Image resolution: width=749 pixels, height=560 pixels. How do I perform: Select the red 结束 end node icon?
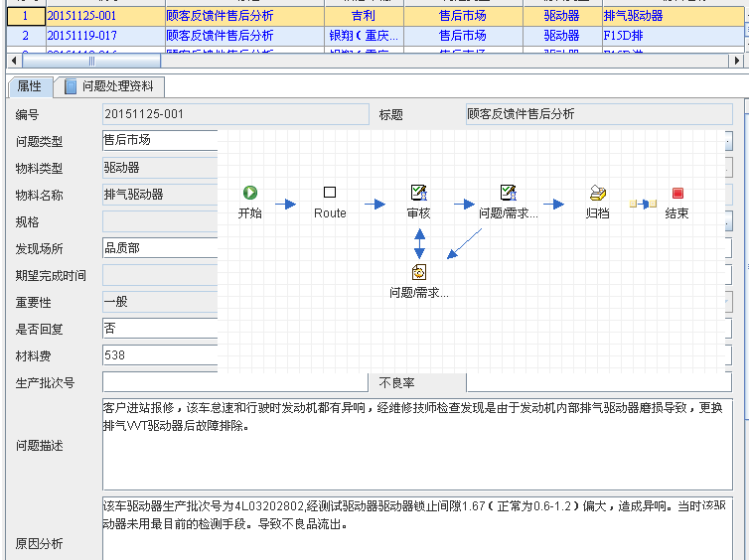pyautogui.click(x=677, y=193)
